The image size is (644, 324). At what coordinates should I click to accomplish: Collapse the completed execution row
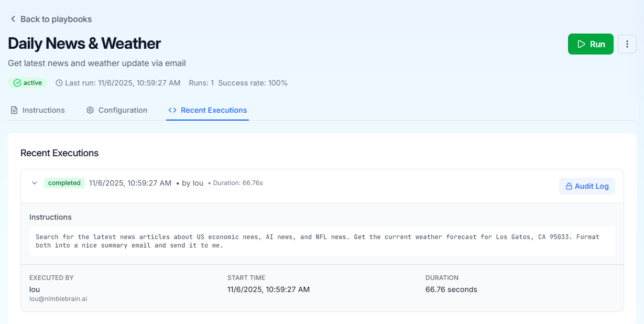35,183
